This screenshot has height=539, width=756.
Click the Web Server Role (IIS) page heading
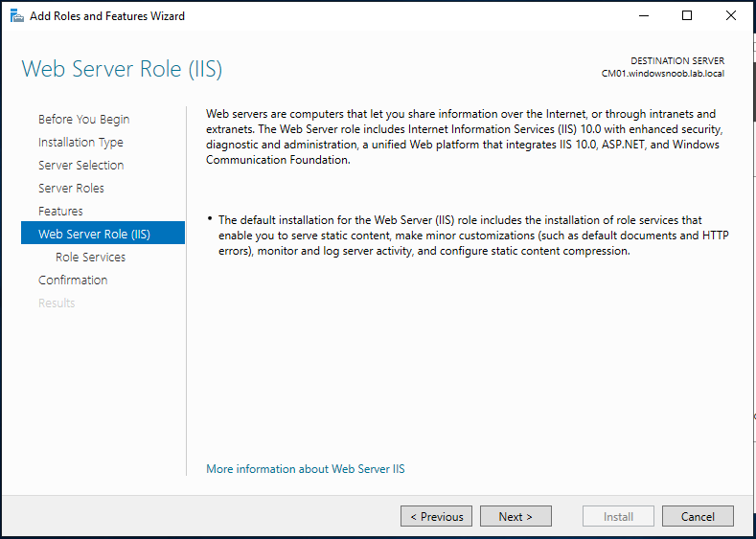pos(122,69)
